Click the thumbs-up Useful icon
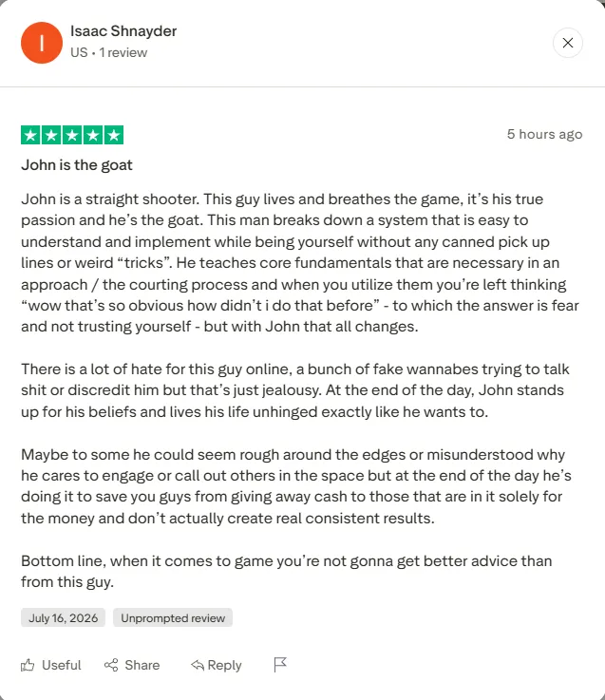 click(x=28, y=665)
